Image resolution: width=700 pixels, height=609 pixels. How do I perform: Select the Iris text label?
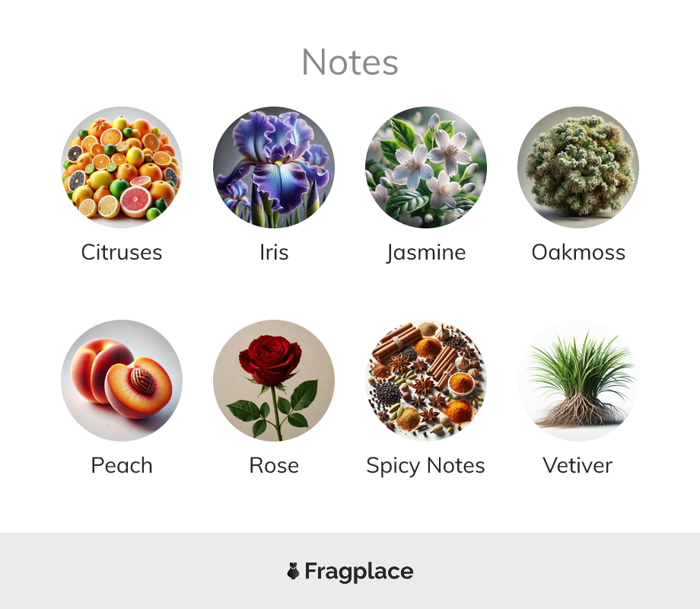(x=274, y=252)
